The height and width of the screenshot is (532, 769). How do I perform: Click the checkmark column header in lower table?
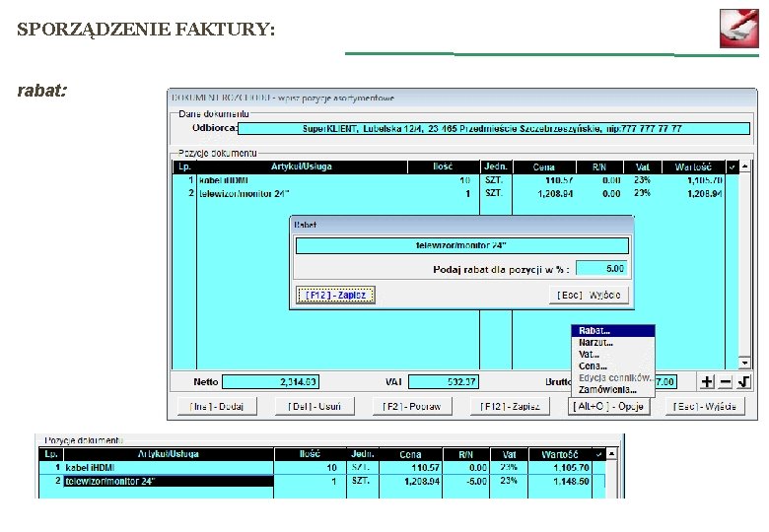[598, 454]
